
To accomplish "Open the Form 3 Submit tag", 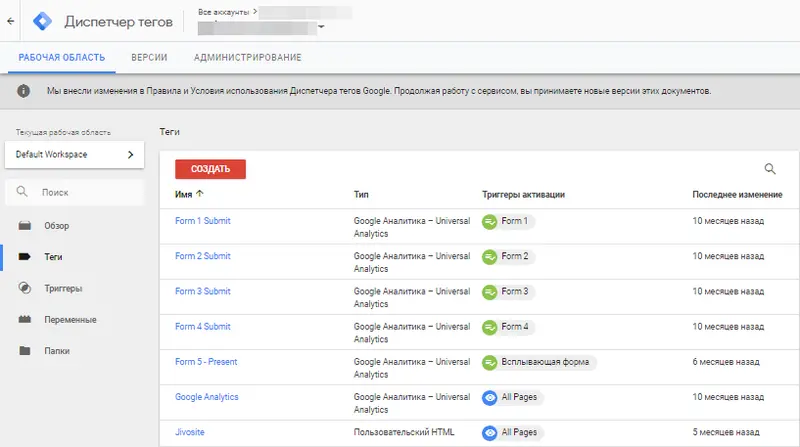I will (203, 291).
